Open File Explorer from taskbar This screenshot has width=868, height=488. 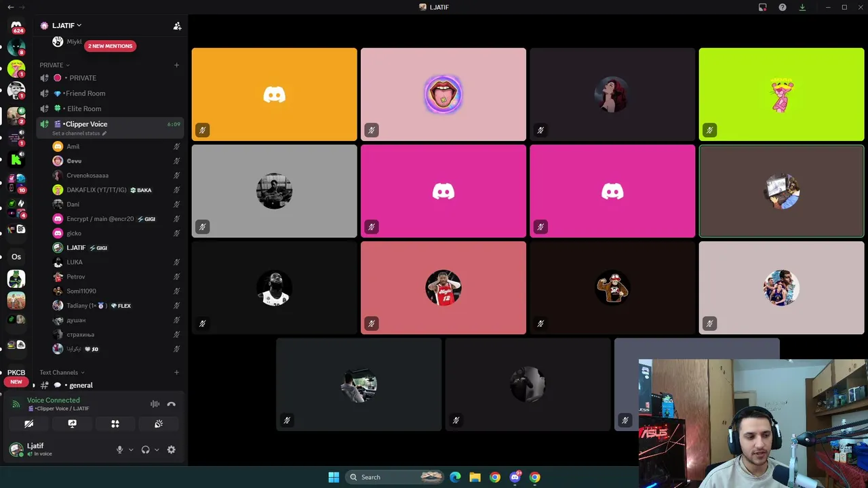pos(475,477)
